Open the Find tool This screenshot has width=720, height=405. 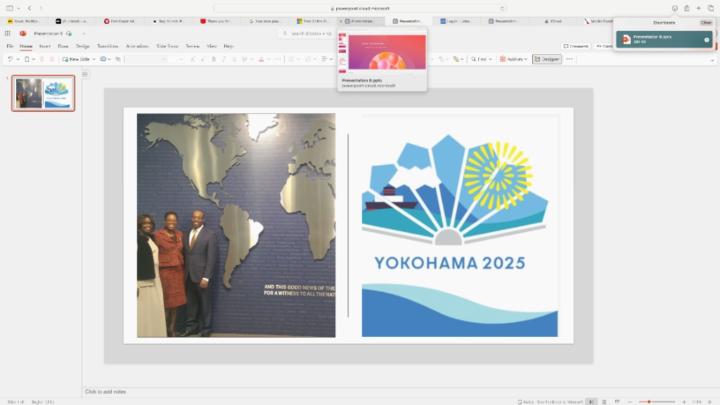pyautogui.click(x=480, y=59)
